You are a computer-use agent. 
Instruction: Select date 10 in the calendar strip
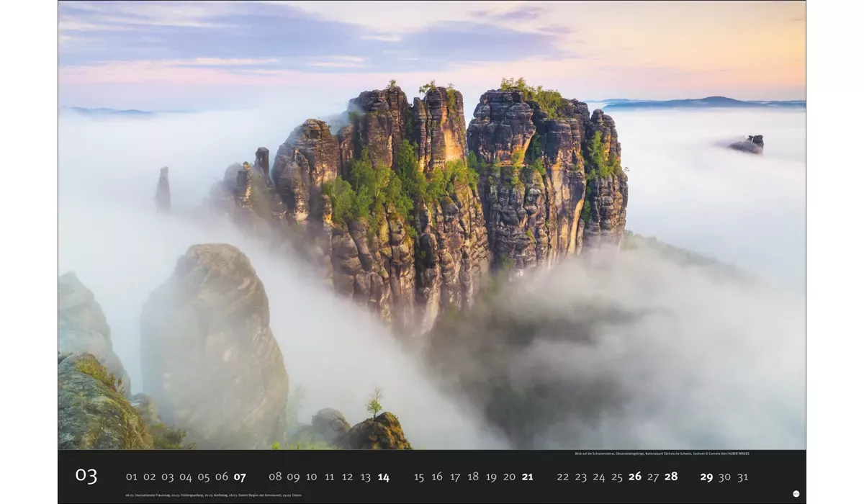point(311,477)
